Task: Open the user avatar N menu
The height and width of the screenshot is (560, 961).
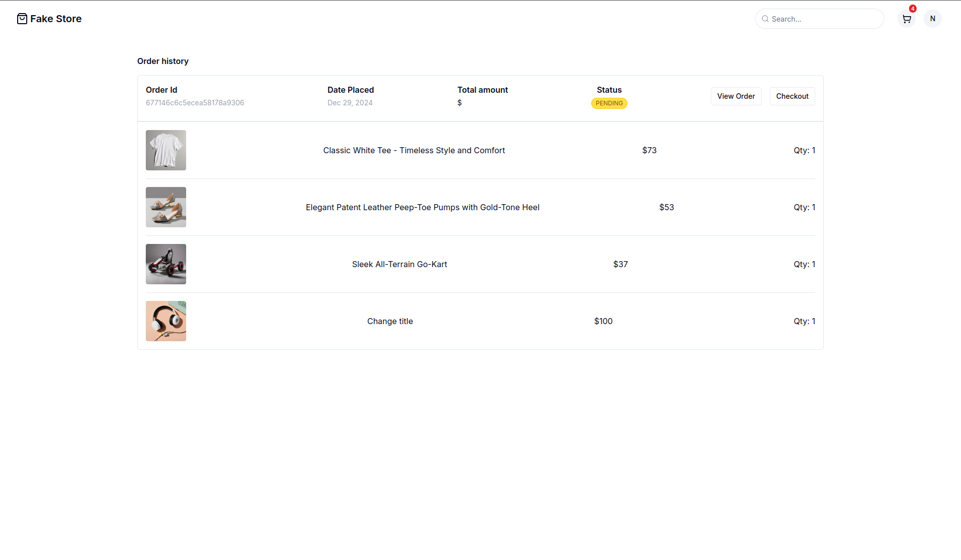Action: pyautogui.click(x=932, y=19)
